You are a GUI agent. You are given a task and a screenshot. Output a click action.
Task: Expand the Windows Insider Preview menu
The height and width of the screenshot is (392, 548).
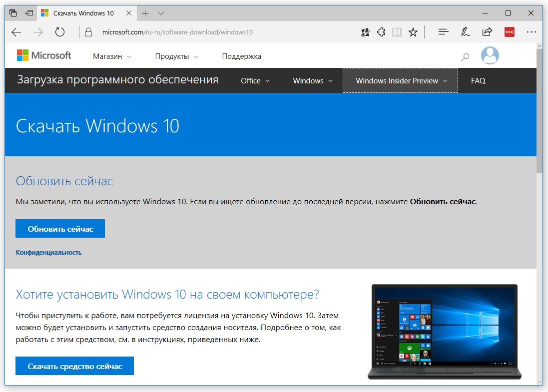[401, 81]
